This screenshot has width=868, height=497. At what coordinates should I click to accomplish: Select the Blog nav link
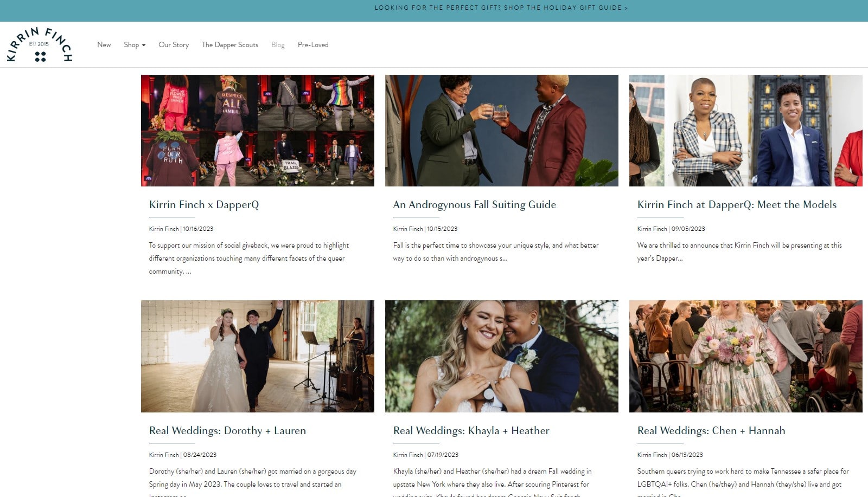[x=278, y=45]
